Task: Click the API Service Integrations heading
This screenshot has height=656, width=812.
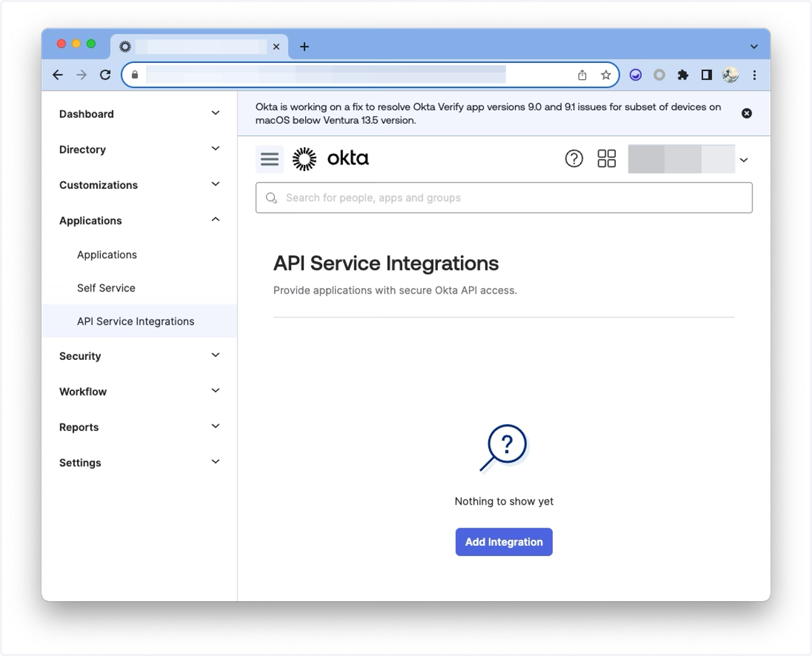Action: [386, 263]
